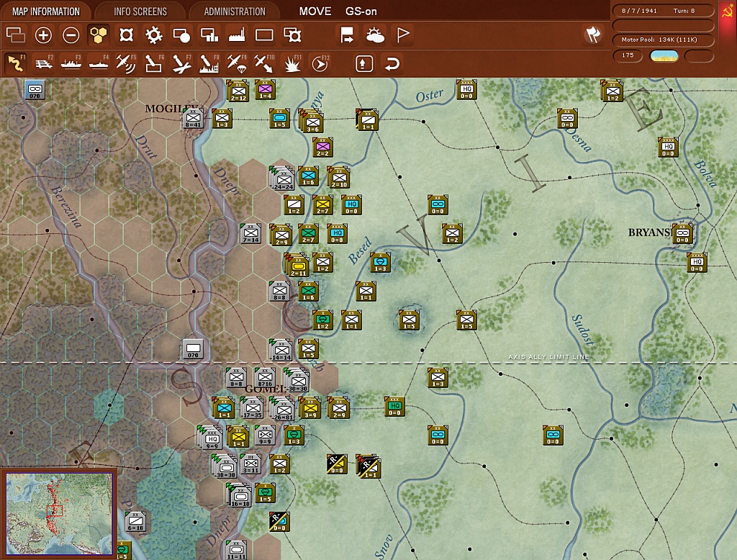Toggle the gear-shaped overlay icon
737x560 pixels.
154,35
